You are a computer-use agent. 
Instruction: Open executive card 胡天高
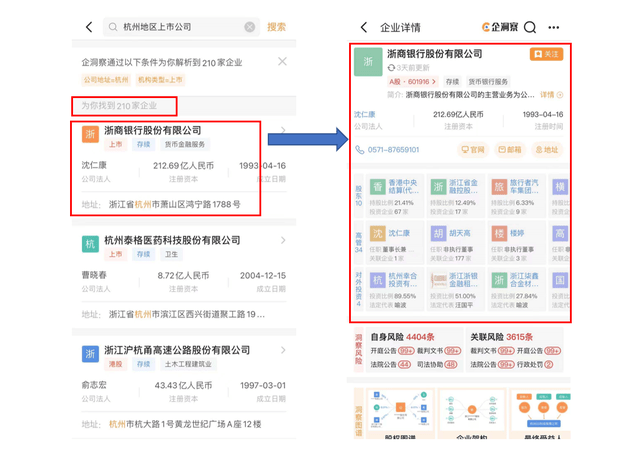click(x=456, y=242)
